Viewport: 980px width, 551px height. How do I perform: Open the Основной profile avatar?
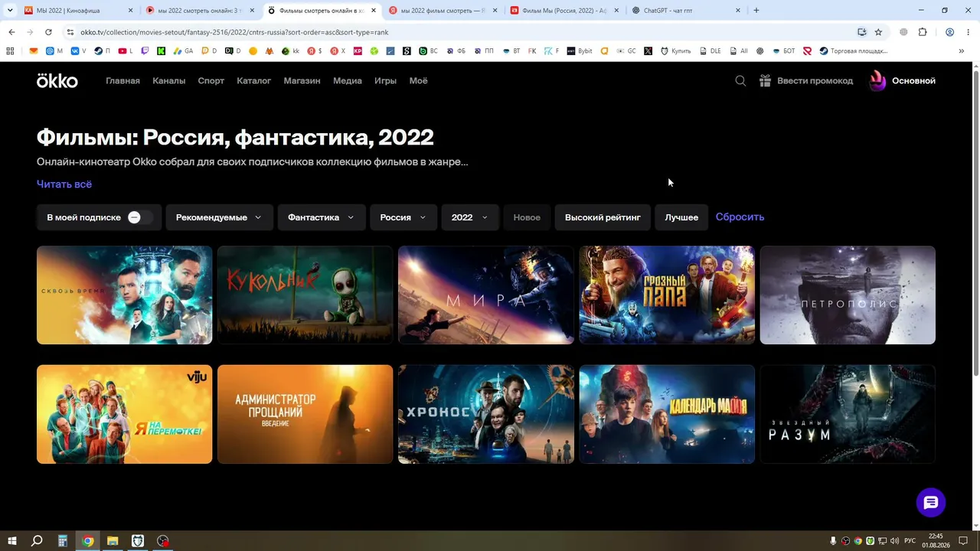tap(877, 80)
